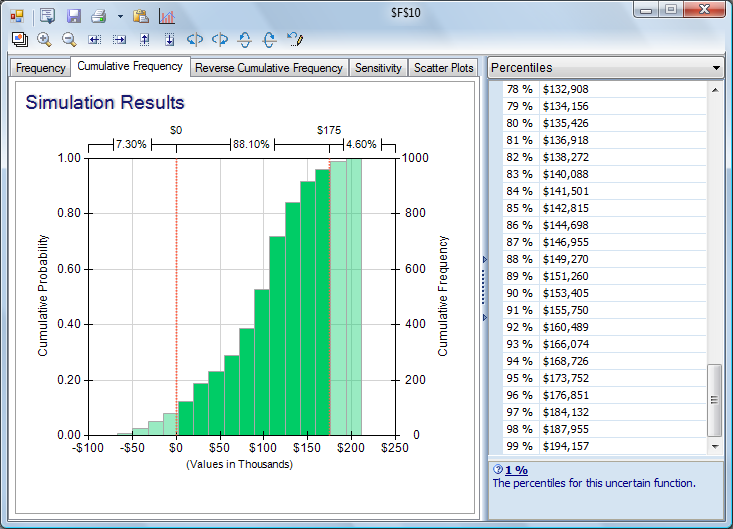Open the Reverse Cumulative Frequency tab
Image resolution: width=733 pixels, height=529 pixels.
coord(268,68)
